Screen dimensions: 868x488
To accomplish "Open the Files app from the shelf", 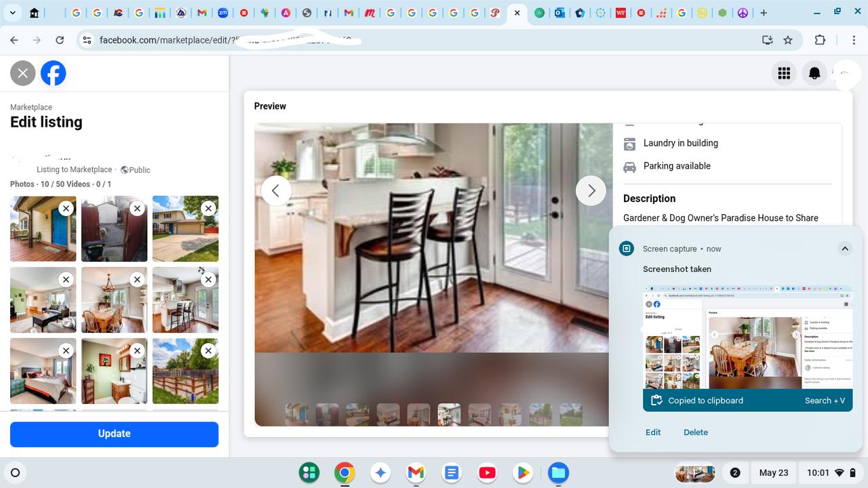I will pos(558,472).
